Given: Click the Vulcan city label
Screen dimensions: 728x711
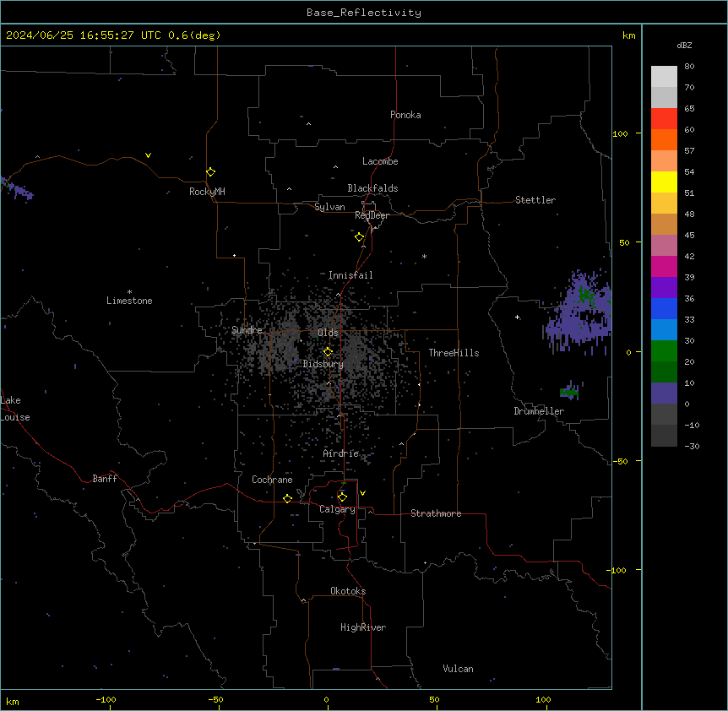Looking at the screenshot, I should [x=458, y=669].
